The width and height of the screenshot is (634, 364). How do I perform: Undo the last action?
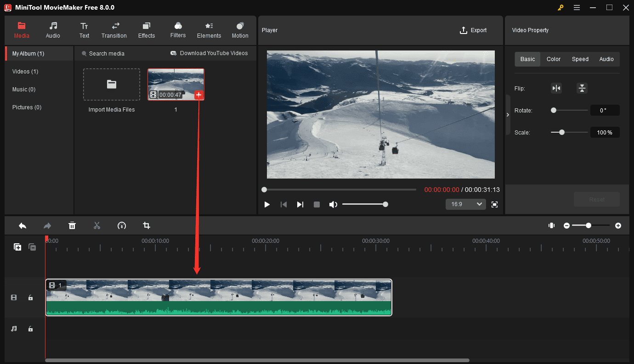click(23, 225)
